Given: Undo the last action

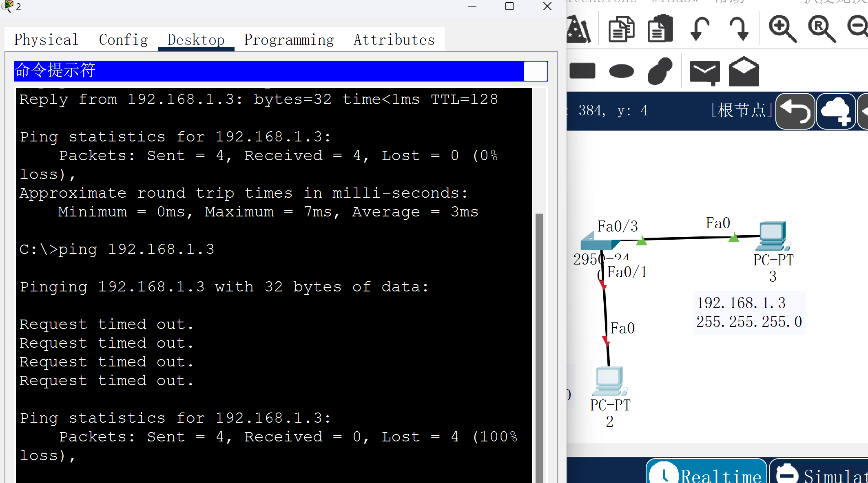Looking at the screenshot, I should tap(700, 29).
